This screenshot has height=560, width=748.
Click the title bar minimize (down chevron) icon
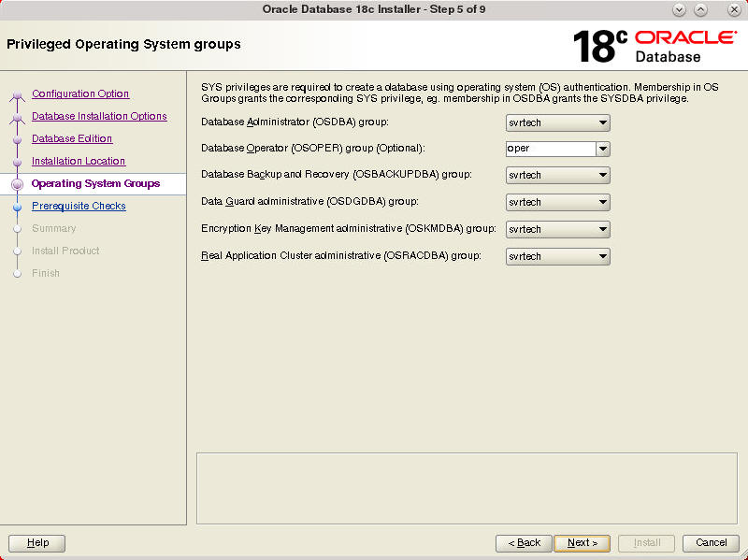coord(680,10)
